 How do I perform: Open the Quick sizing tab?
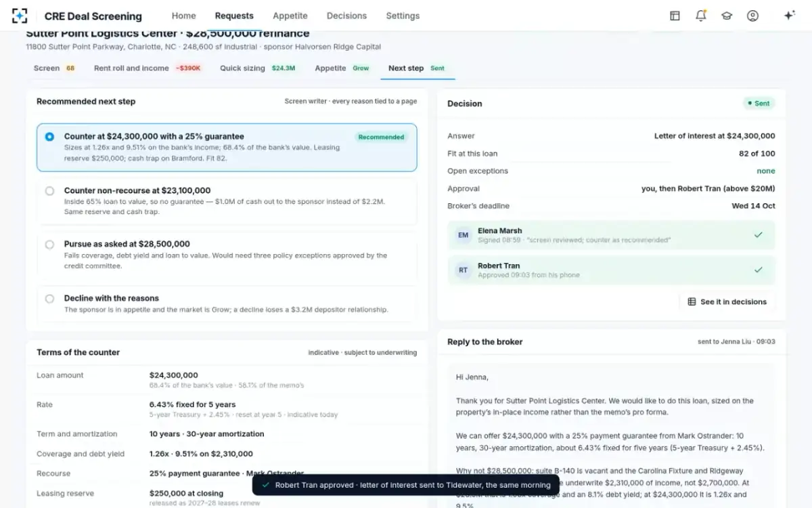[x=258, y=68]
